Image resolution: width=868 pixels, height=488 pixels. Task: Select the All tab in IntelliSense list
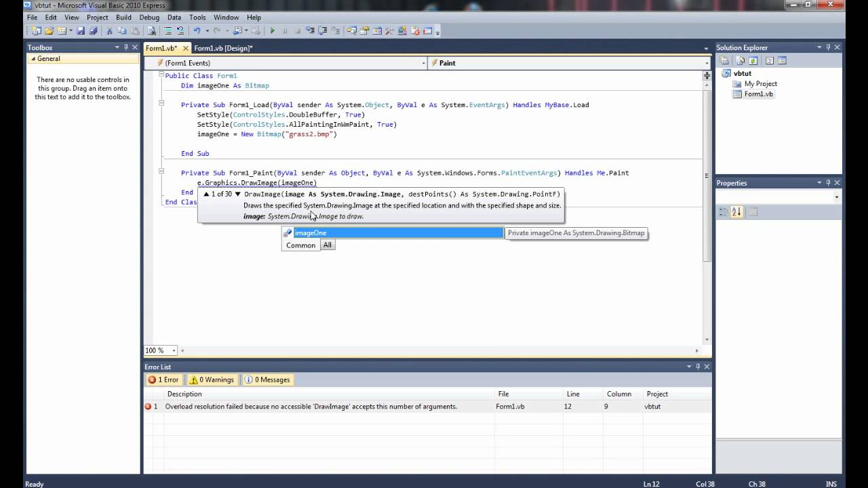click(x=328, y=245)
